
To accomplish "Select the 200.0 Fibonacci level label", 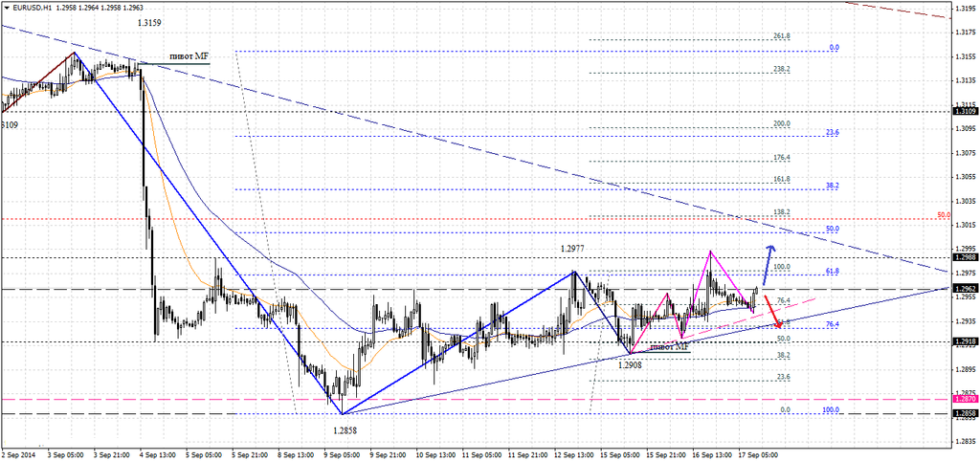I will pyautogui.click(x=782, y=124).
